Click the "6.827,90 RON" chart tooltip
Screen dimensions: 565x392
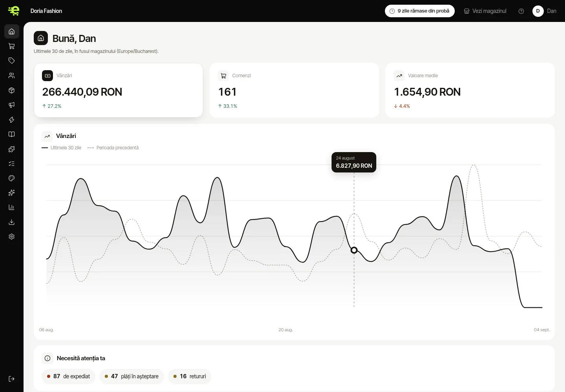[354, 162]
